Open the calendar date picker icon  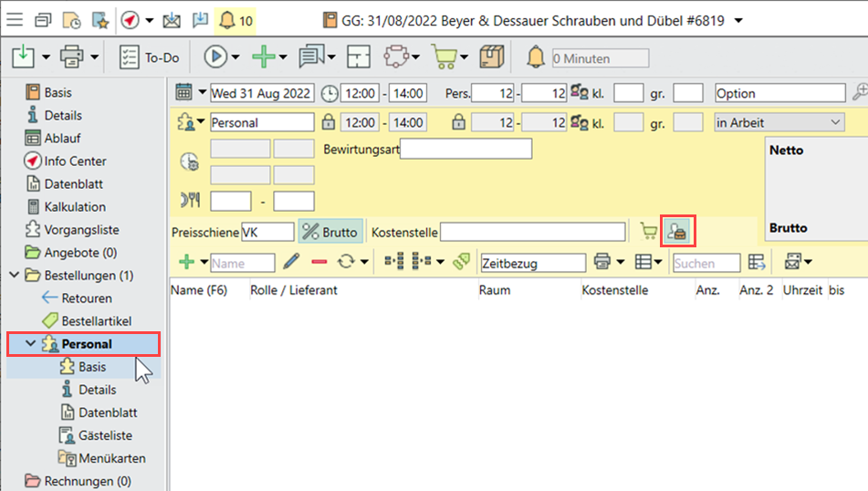click(183, 93)
